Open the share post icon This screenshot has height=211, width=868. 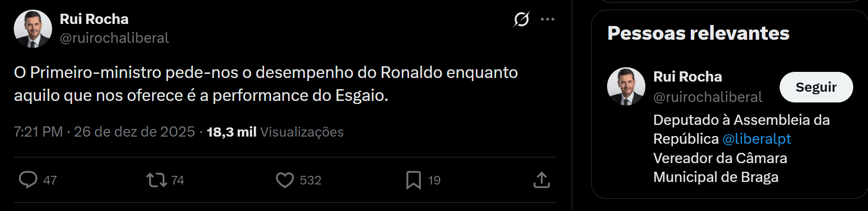click(541, 180)
